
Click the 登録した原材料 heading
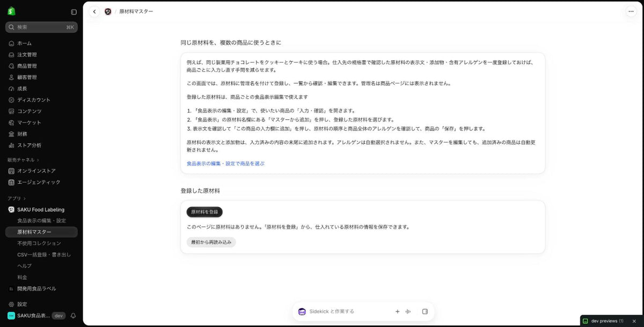tap(200, 191)
